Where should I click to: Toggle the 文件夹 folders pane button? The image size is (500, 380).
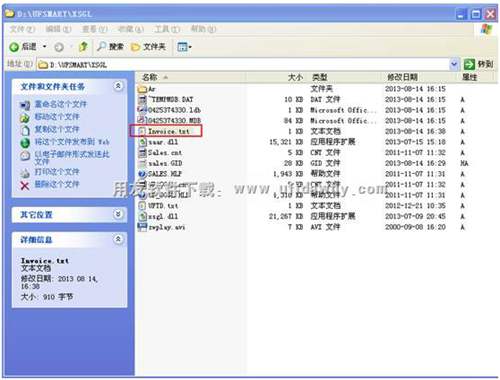click(148, 47)
